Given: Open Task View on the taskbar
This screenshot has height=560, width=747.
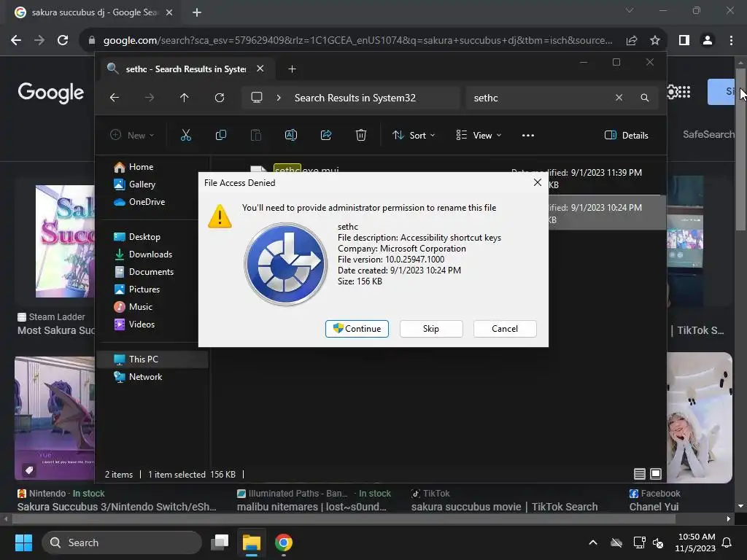Looking at the screenshot, I should tap(220, 542).
